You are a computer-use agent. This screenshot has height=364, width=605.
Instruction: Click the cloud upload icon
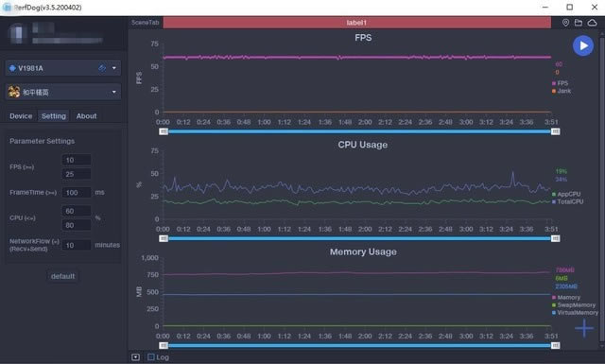[x=593, y=23]
